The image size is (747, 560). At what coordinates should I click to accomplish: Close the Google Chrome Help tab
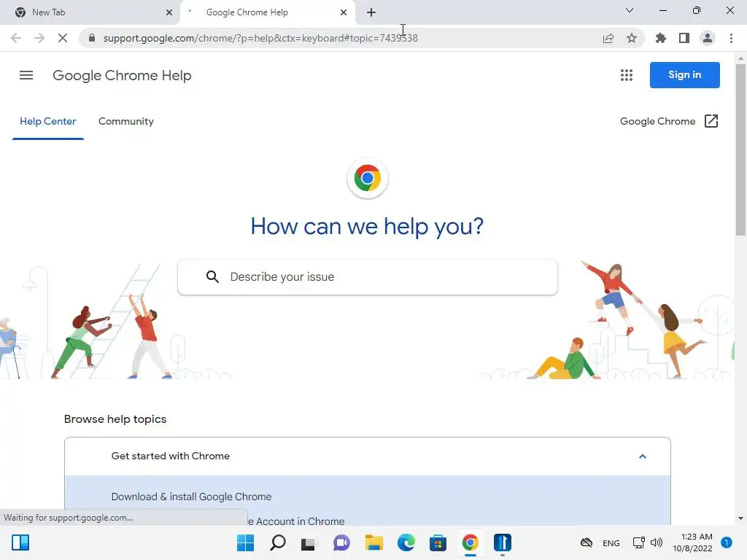(x=344, y=12)
